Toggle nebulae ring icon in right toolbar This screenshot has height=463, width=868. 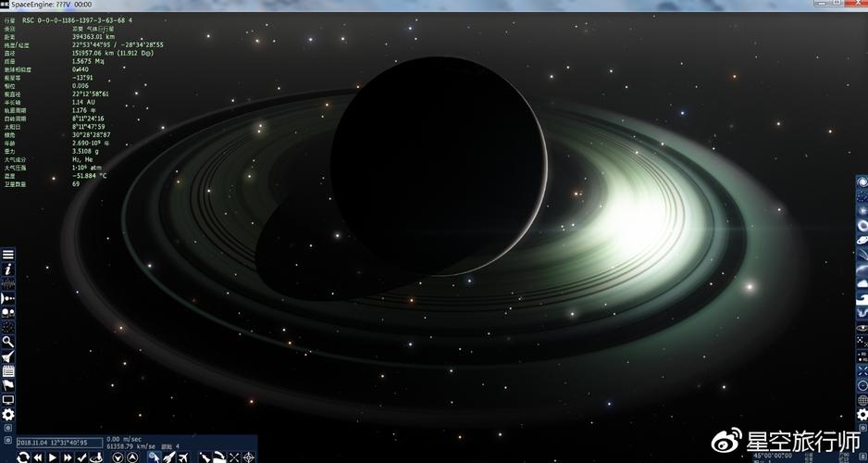pos(862,225)
